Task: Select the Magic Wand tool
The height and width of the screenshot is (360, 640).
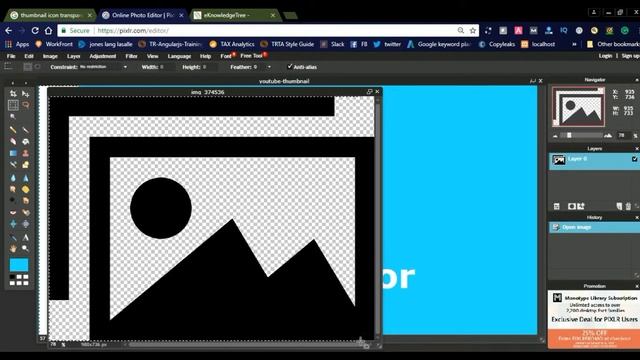Action: pyautogui.click(x=13, y=116)
